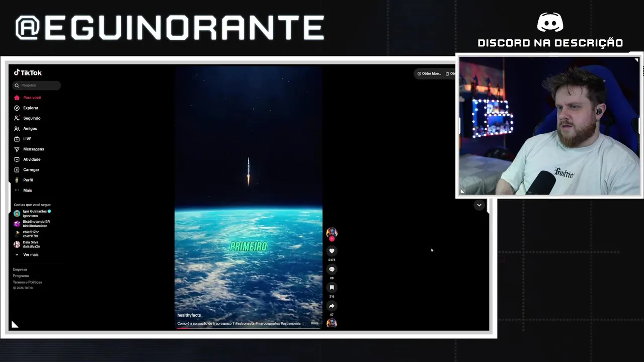The height and width of the screenshot is (362, 644).
Task: Open the Programa footer link
Action: click(21, 276)
